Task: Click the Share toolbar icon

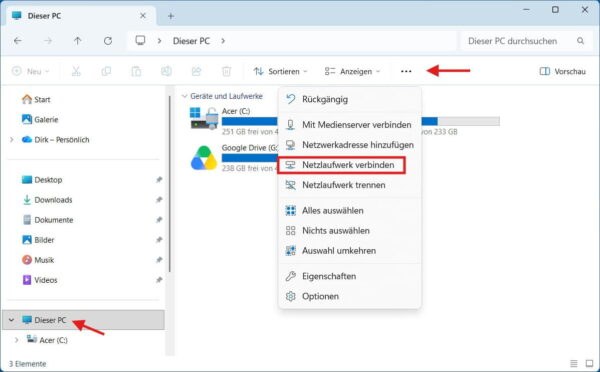Action: click(196, 71)
